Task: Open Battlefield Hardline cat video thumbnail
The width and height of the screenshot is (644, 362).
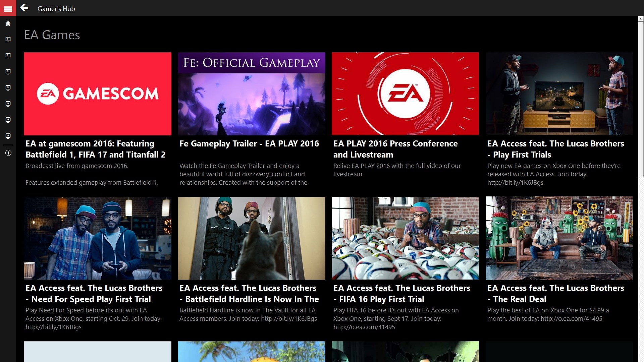Action: pos(251,238)
